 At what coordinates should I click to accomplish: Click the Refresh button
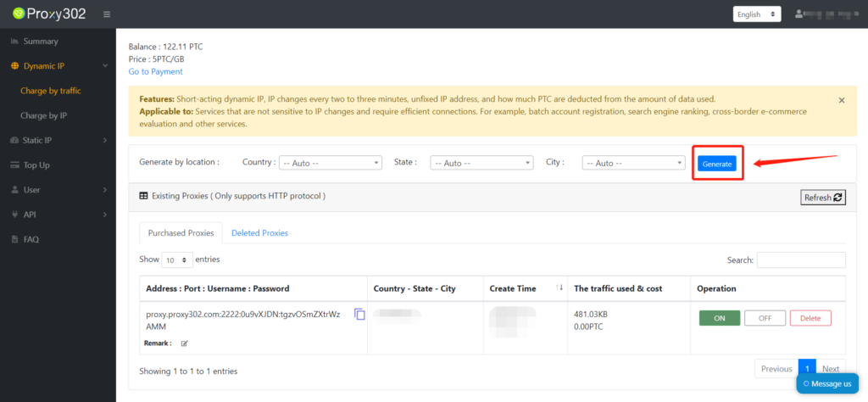823,198
